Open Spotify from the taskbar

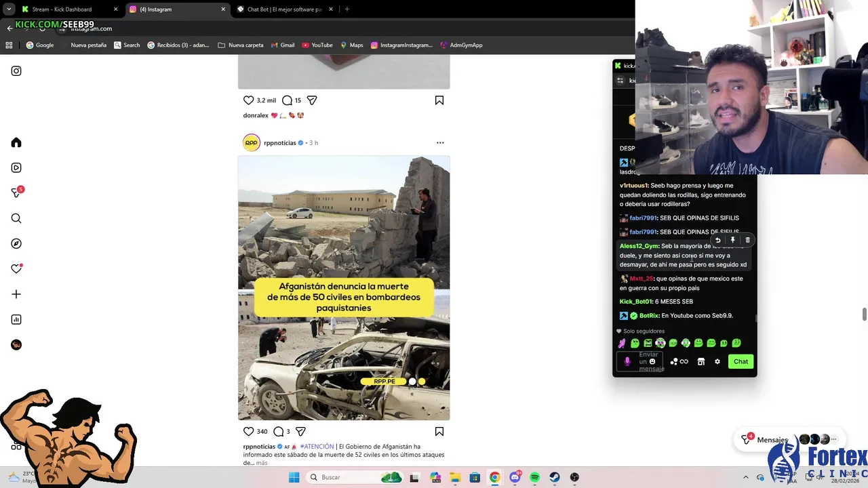[x=534, y=477]
